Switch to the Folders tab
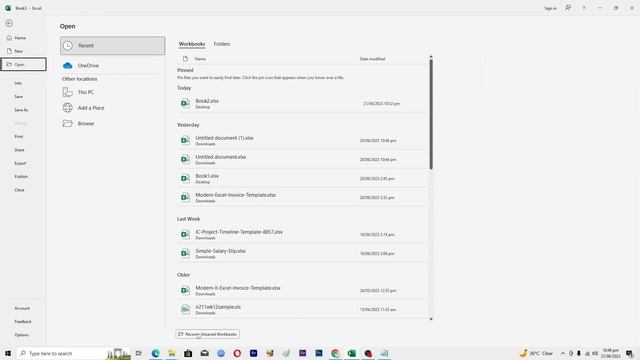Viewport: 640px width, 360px height. point(222,44)
